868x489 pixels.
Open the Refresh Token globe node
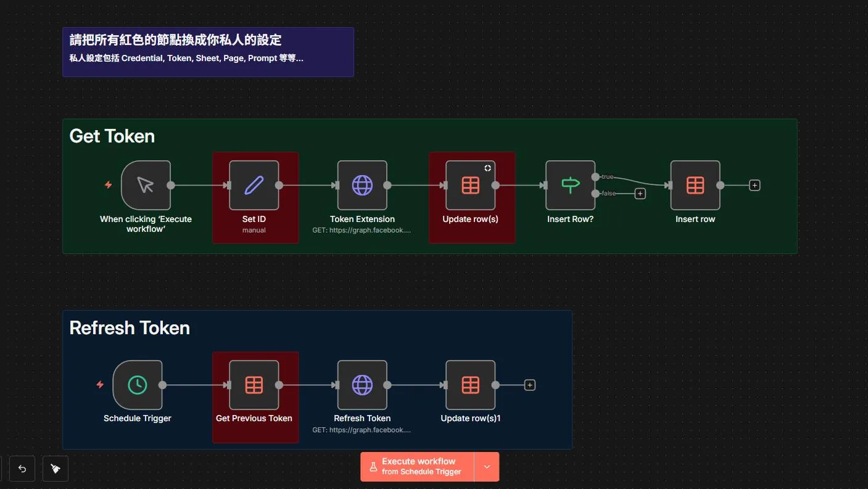pyautogui.click(x=362, y=385)
